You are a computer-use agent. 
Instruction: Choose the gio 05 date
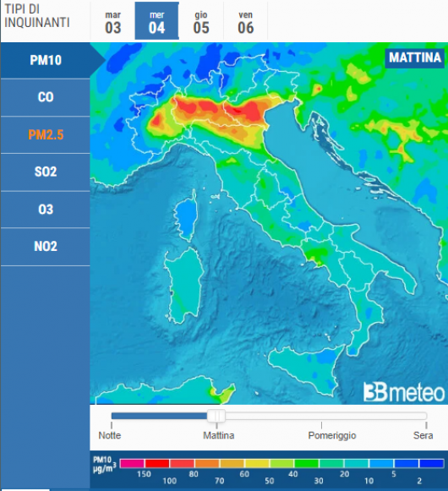(201, 22)
